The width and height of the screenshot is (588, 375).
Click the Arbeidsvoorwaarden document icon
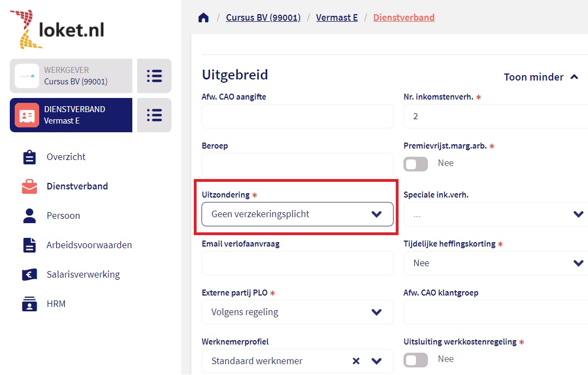tap(29, 245)
